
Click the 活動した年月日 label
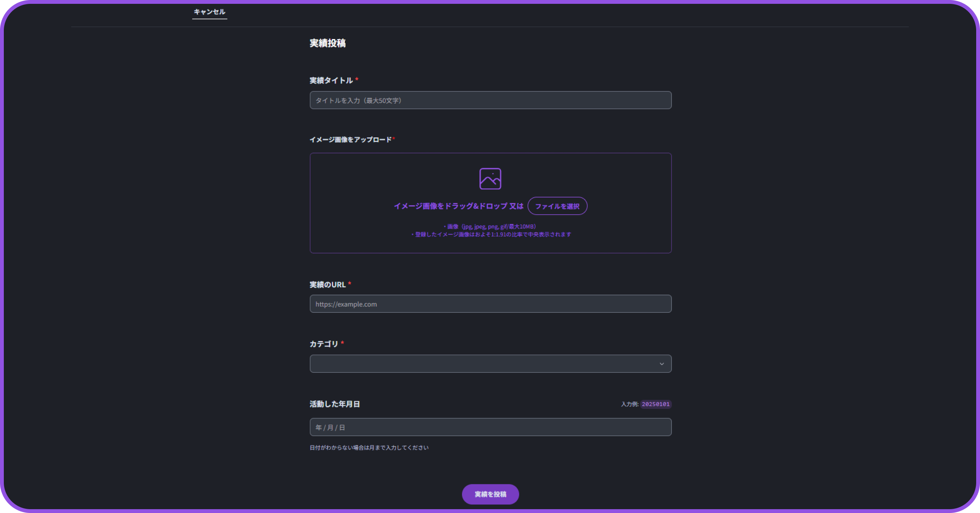coord(335,404)
